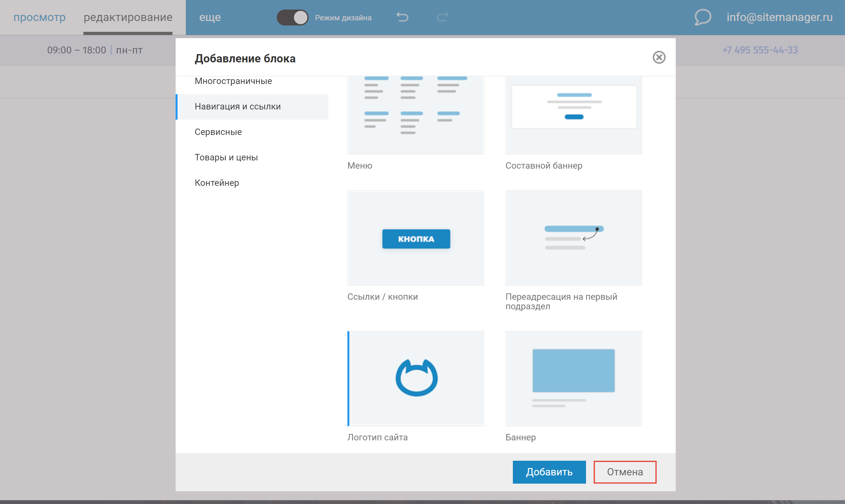The height and width of the screenshot is (504, 845).
Task: Click the undo arrow icon
Action: coord(402,17)
